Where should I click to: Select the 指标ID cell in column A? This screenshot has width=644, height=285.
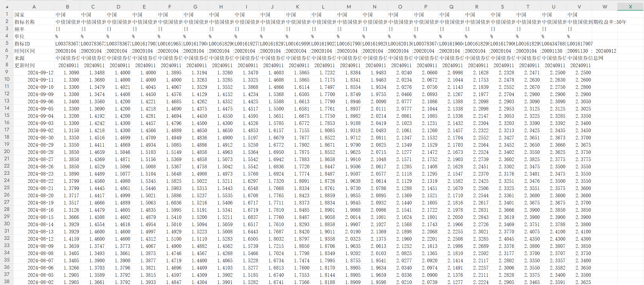[x=34, y=44]
